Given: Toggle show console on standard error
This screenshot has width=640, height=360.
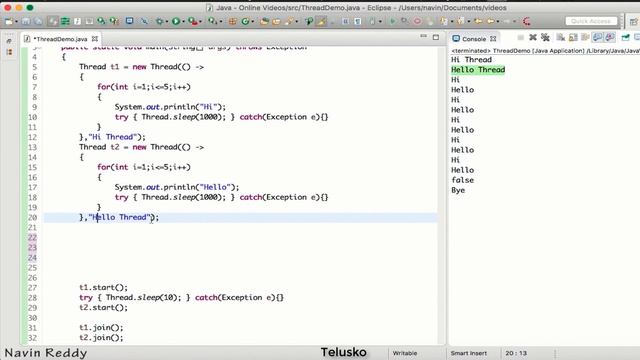Looking at the screenshot, I should pos(610,38).
